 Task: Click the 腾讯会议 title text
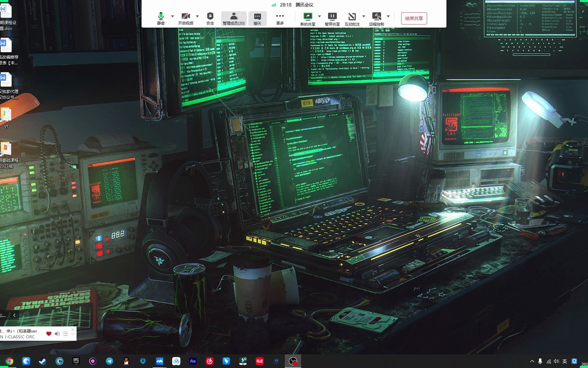[305, 5]
